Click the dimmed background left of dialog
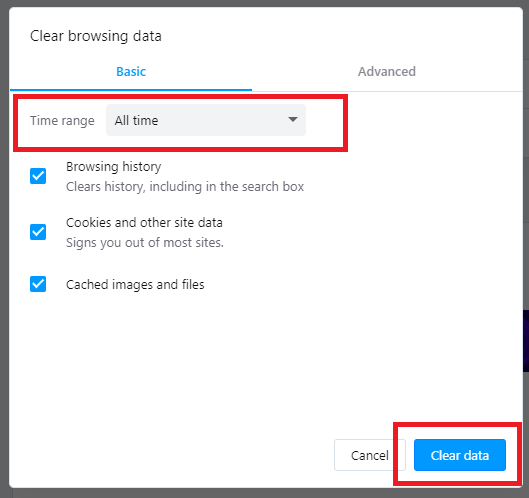This screenshot has height=498, width=529. (4, 249)
